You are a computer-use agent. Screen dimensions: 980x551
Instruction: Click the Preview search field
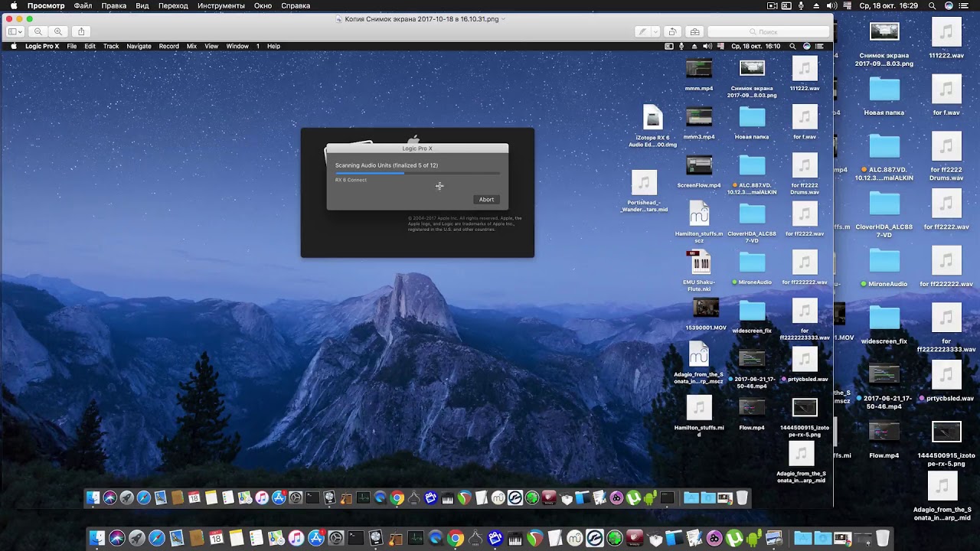pos(768,31)
